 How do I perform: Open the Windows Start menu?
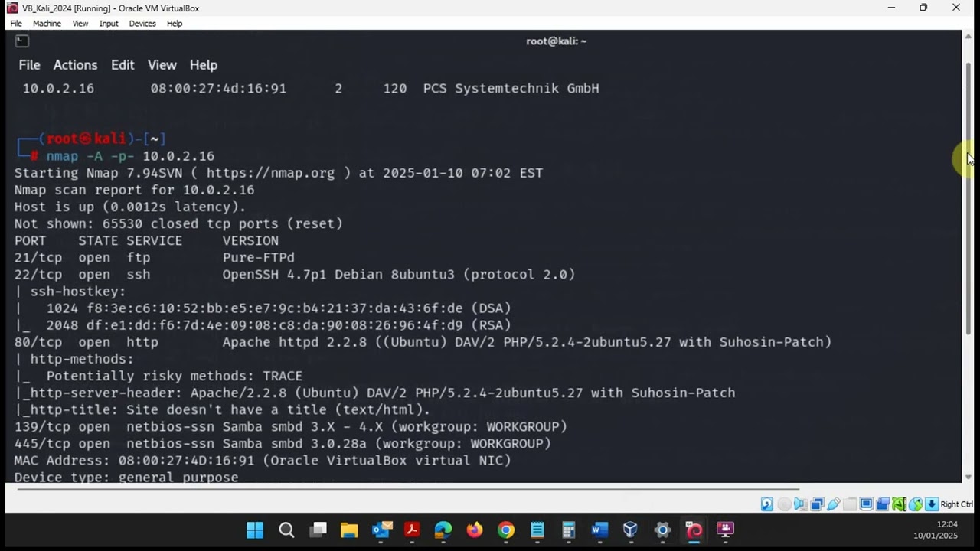(x=255, y=530)
